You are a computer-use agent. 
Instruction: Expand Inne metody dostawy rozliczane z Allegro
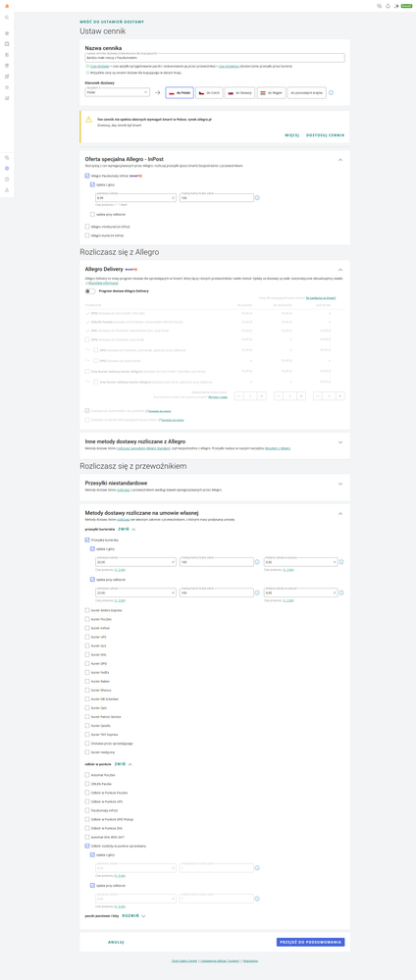click(x=340, y=441)
